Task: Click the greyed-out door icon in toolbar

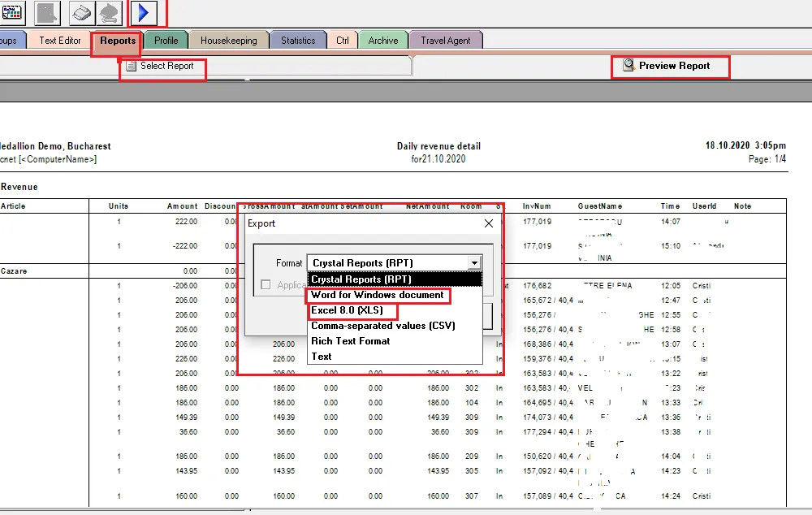Action: [x=47, y=12]
